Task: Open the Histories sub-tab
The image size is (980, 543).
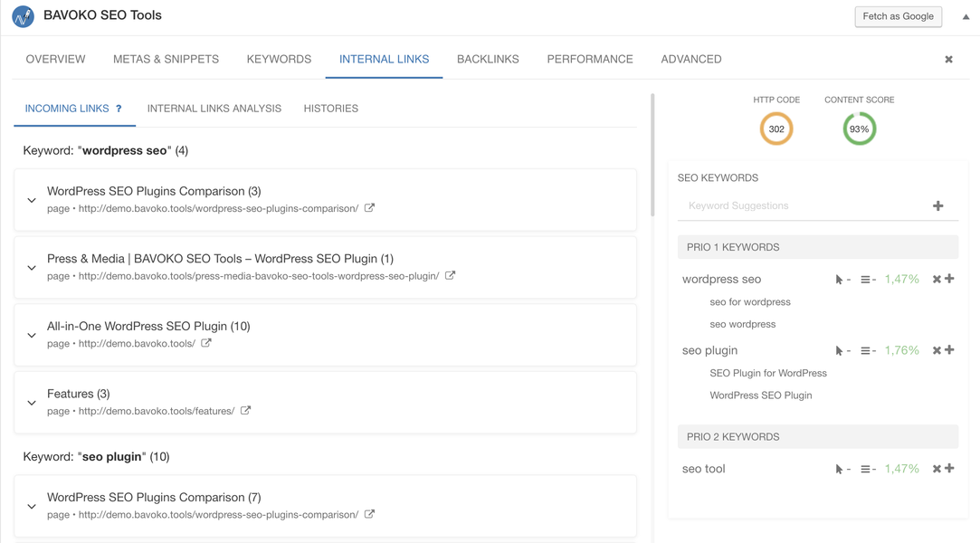Action: pos(330,109)
